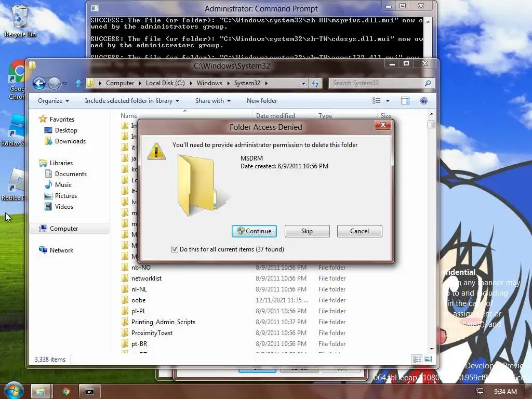Click the search magnifier icon
532x399 pixels.
tap(428, 83)
